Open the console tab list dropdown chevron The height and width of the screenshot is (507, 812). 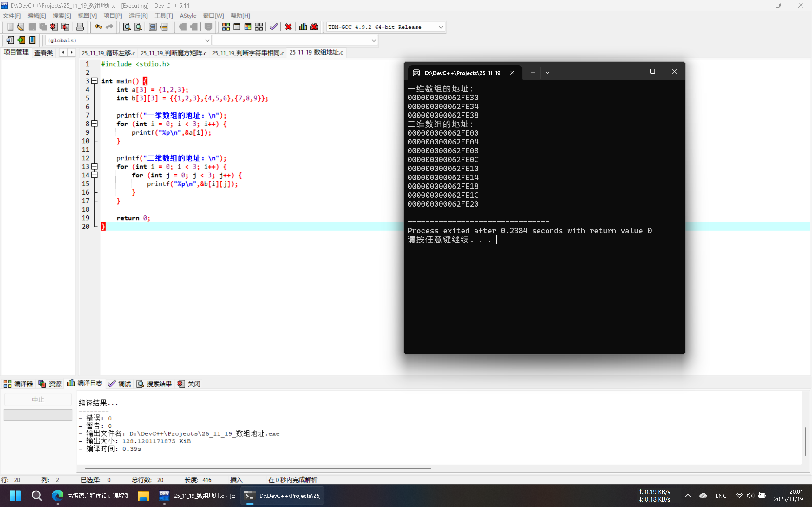click(x=547, y=73)
